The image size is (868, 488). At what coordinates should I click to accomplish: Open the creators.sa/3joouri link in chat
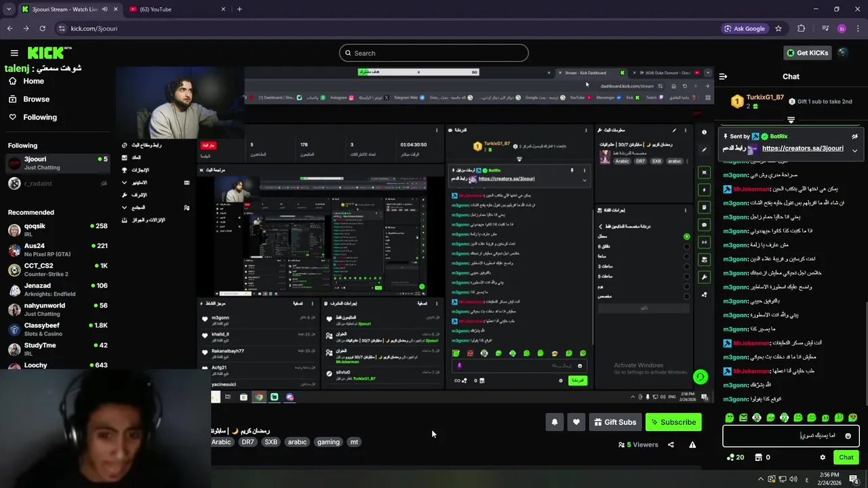[802, 148]
